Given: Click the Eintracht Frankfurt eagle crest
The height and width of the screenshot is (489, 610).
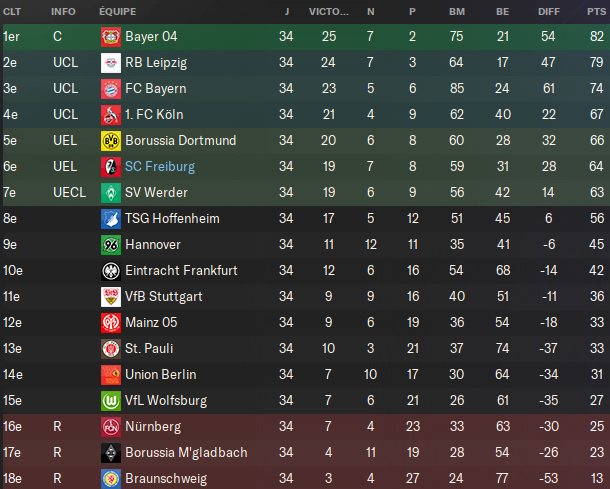Looking at the screenshot, I should [x=111, y=270].
